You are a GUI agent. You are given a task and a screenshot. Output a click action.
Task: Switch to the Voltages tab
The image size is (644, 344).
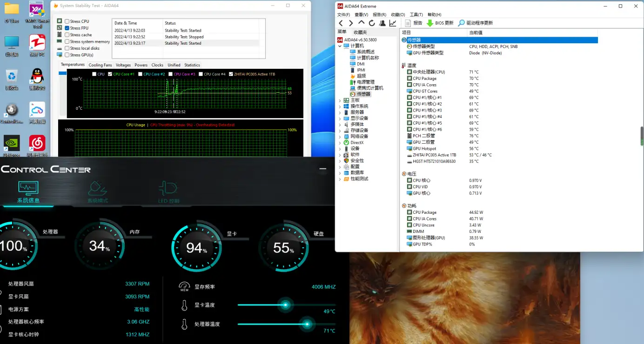click(123, 65)
